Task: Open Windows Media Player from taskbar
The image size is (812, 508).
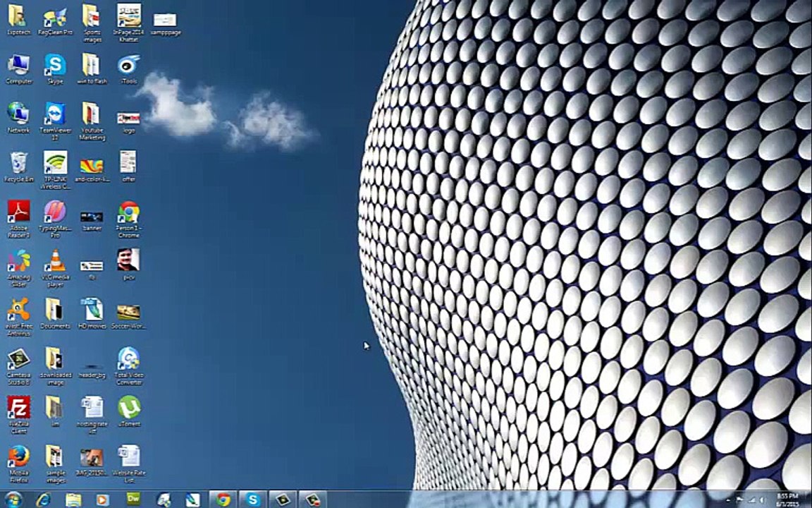Action: point(102,500)
